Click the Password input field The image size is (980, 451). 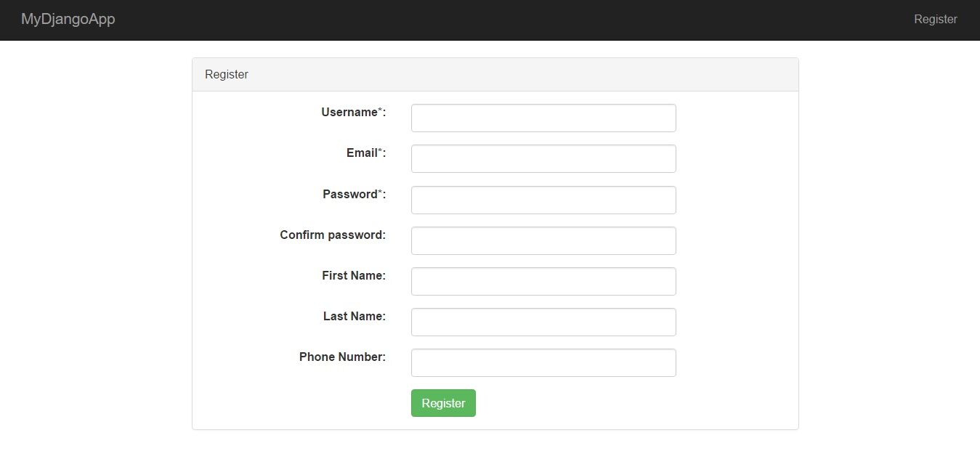(543, 200)
